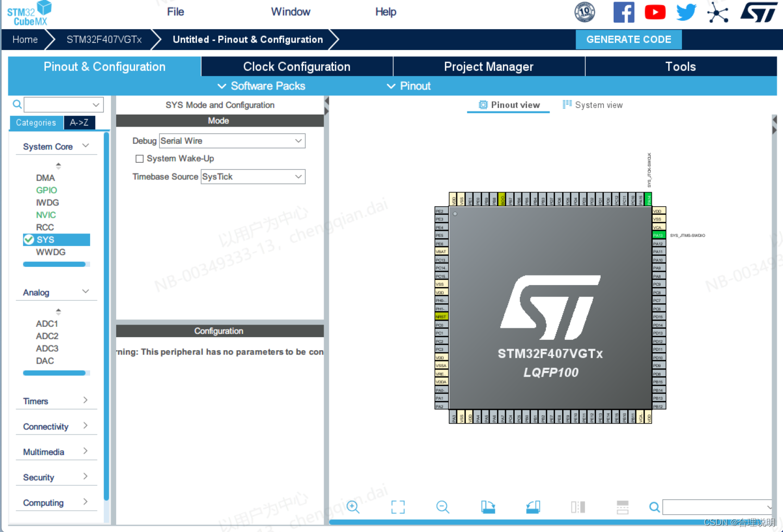The width and height of the screenshot is (783, 532).
Task: Open the Timebase Source SysTick dropdown
Action: click(253, 177)
